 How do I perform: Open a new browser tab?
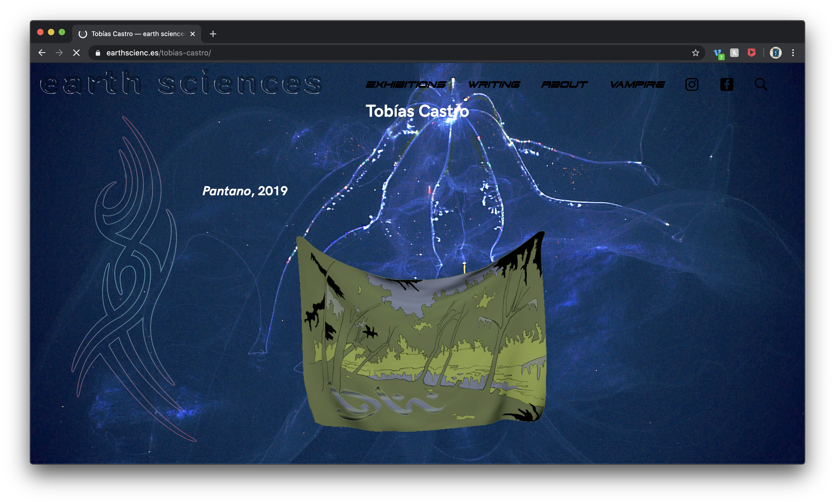pos(213,34)
